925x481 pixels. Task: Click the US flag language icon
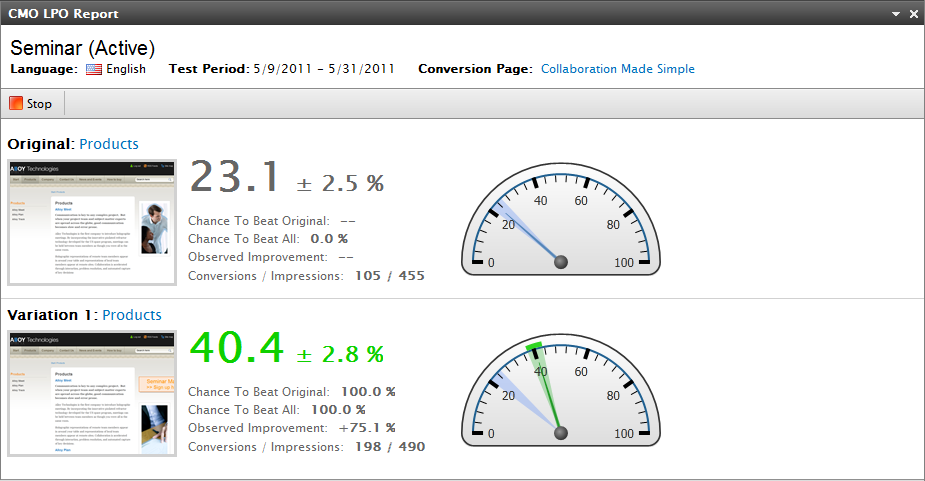coord(94,69)
